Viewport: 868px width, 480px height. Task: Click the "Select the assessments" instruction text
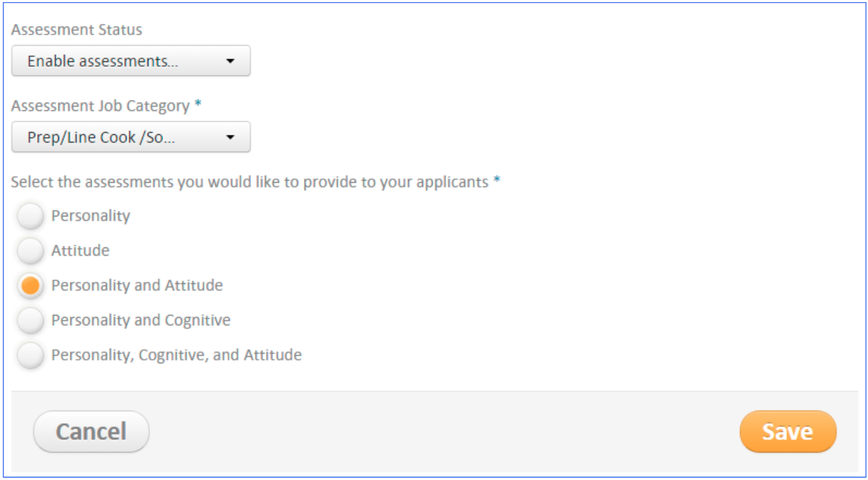point(250,182)
